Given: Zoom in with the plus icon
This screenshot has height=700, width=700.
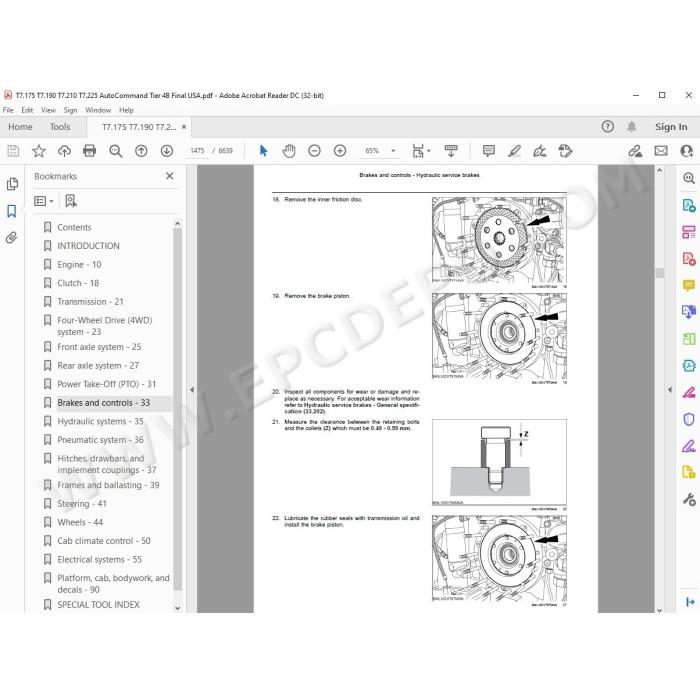Looking at the screenshot, I should [340, 151].
